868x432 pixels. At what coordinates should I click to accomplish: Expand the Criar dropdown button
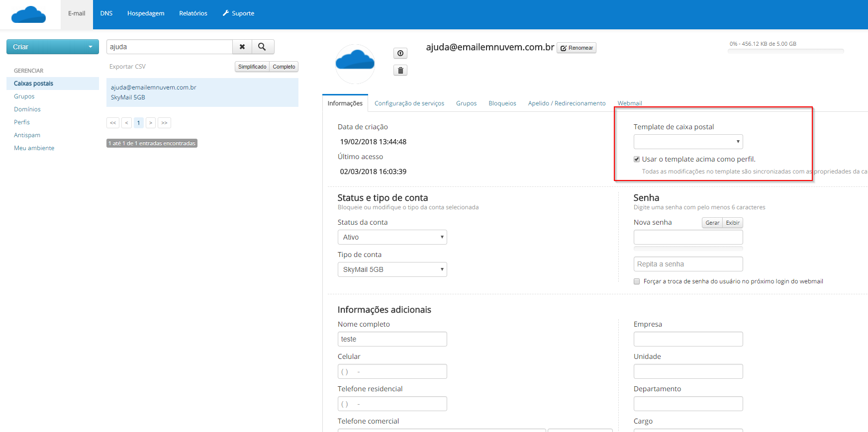[53, 47]
